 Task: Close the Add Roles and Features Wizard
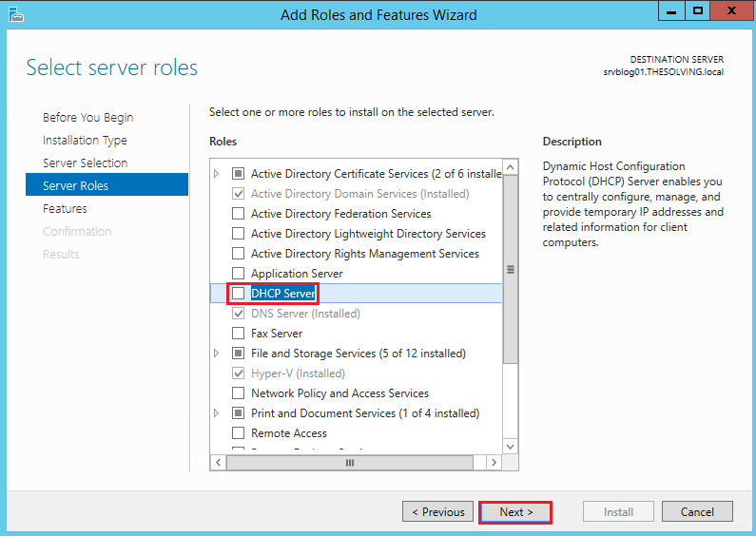point(731,10)
